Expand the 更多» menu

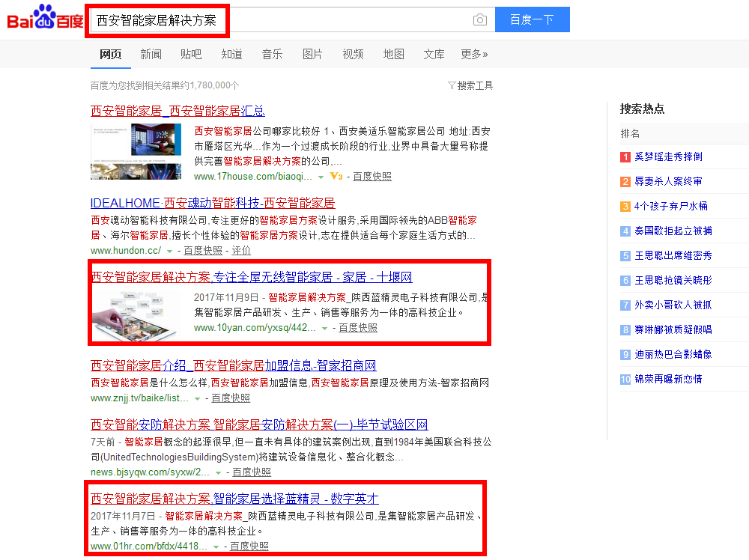[474, 55]
